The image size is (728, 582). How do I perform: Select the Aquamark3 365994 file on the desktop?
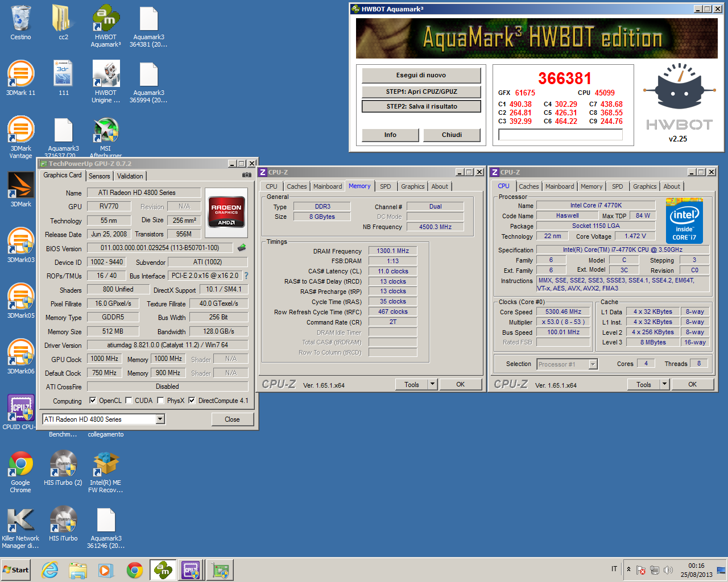(148, 82)
